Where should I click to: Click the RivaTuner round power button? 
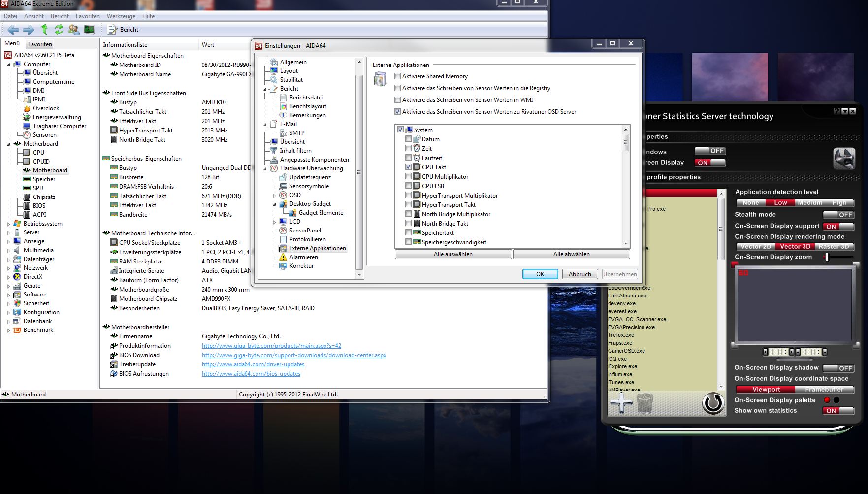pos(713,403)
